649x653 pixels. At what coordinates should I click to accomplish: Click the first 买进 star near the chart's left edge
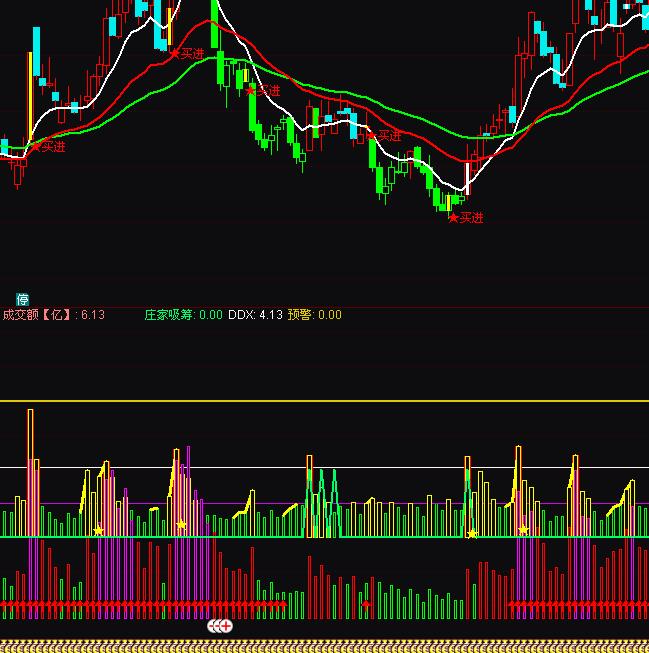click(36, 147)
